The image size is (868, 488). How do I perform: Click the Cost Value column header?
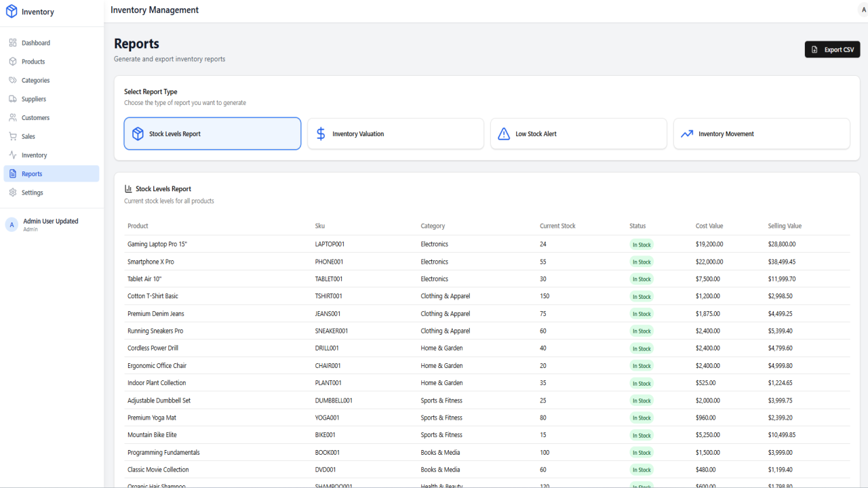tap(709, 226)
